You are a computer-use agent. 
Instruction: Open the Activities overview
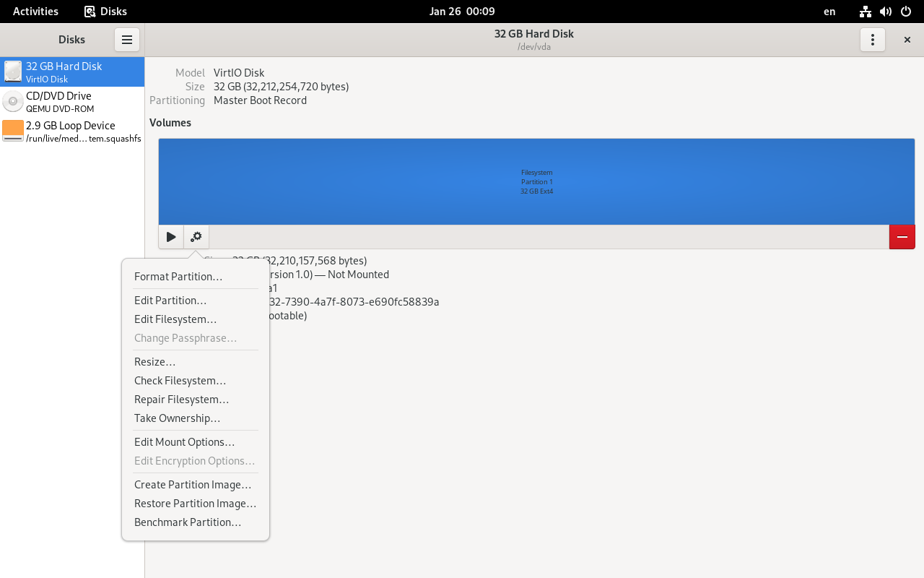tap(35, 12)
